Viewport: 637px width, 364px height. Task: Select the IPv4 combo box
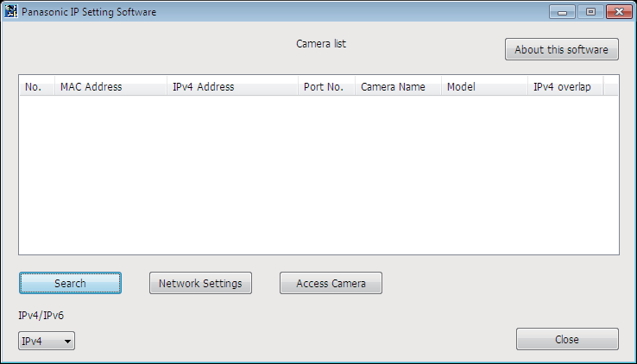click(47, 341)
